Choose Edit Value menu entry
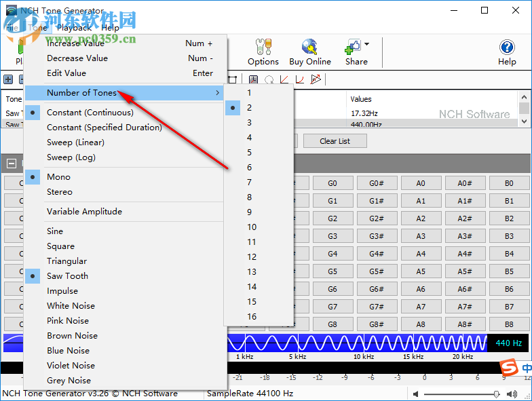This screenshot has height=401, width=532. 66,73
